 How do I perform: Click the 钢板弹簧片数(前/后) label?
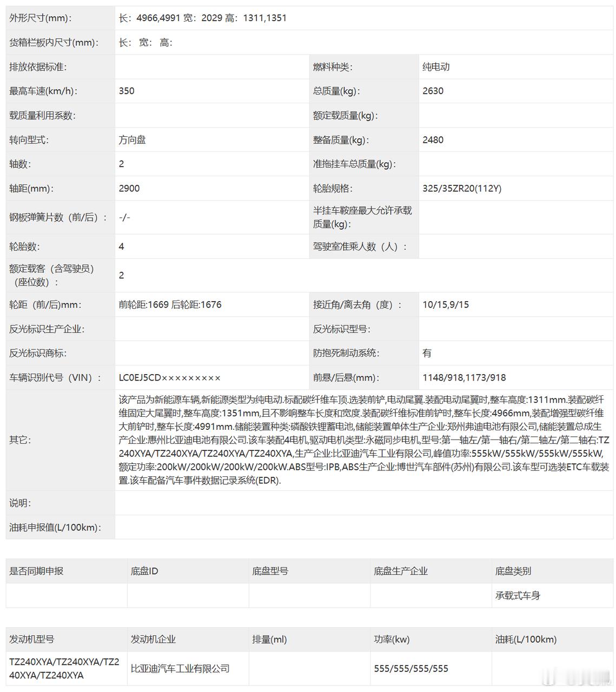(58, 217)
